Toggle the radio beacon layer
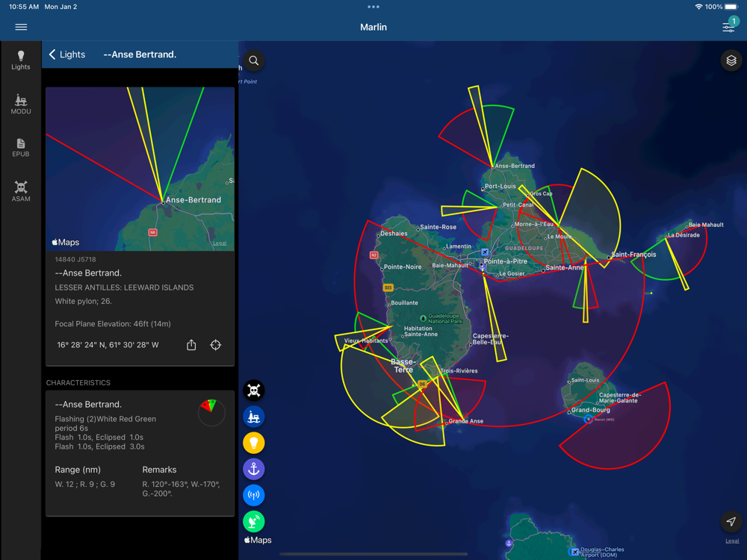 (254, 495)
